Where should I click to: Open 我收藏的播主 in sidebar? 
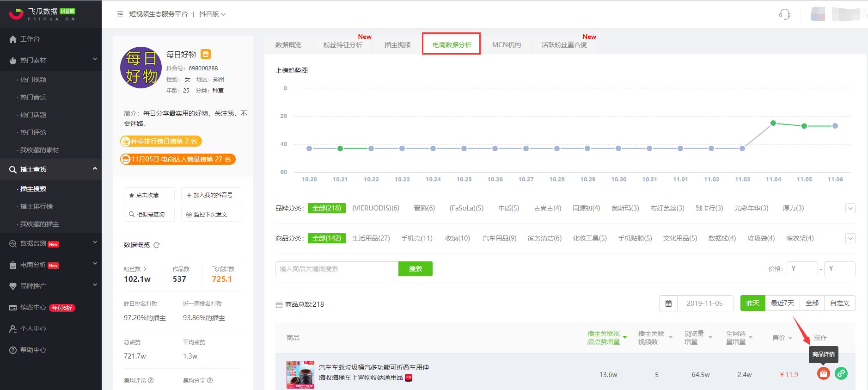[x=40, y=224]
